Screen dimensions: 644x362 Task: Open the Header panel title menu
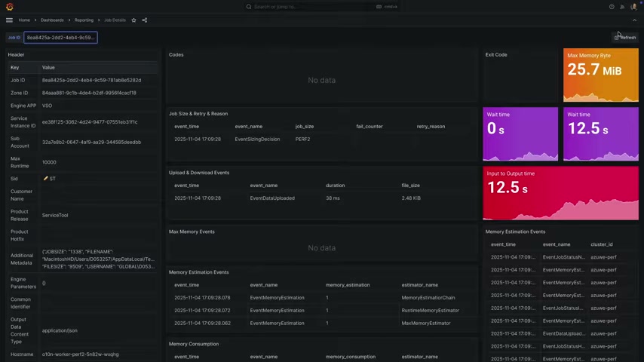(x=16, y=54)
